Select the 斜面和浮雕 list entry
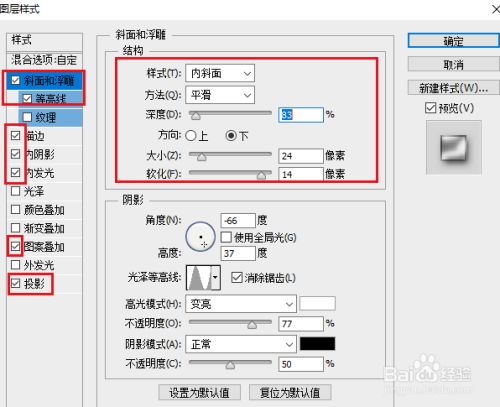The height and width of the screenshot is (407, 500). tap(49, 80)
